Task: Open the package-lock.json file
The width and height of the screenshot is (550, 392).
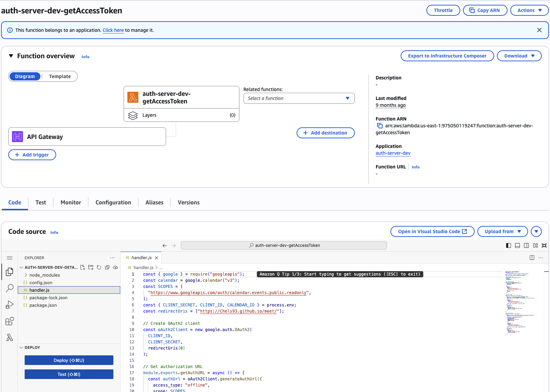Action: [69, 298]
